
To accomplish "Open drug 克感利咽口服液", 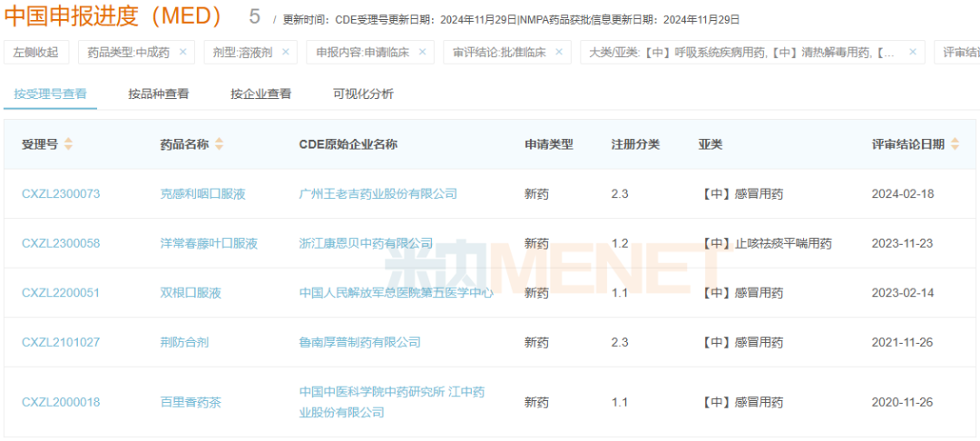I will 203,194.
